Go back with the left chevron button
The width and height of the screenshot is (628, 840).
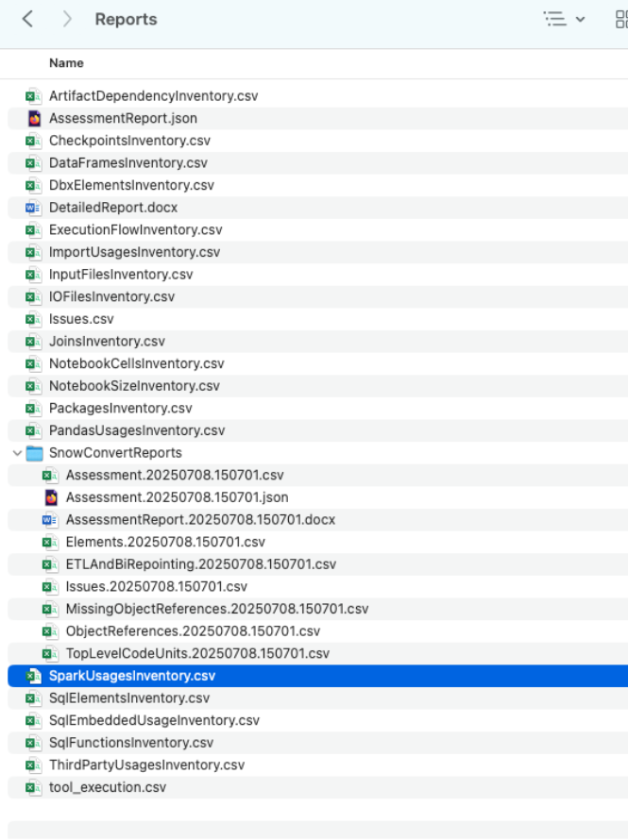(28, 19)
